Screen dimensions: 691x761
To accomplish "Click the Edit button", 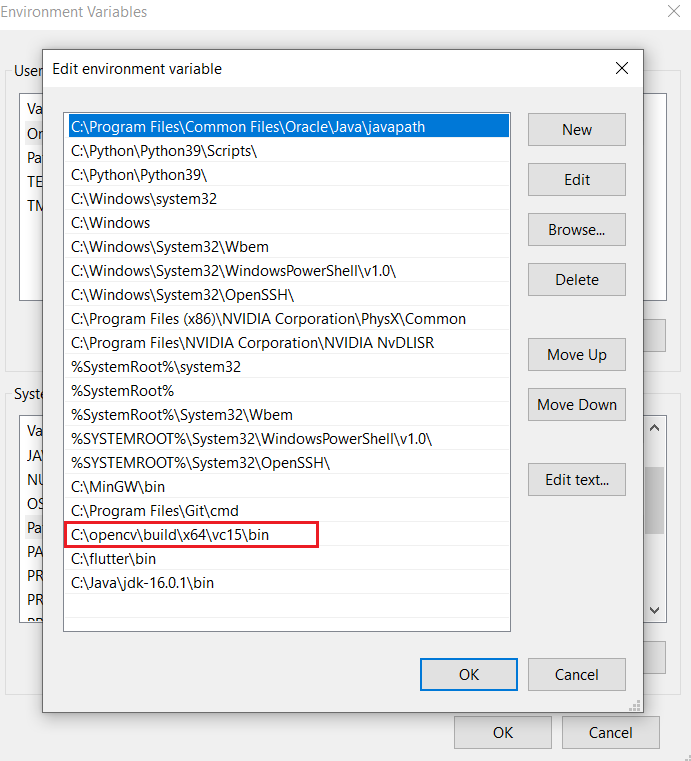I will 576,180.
